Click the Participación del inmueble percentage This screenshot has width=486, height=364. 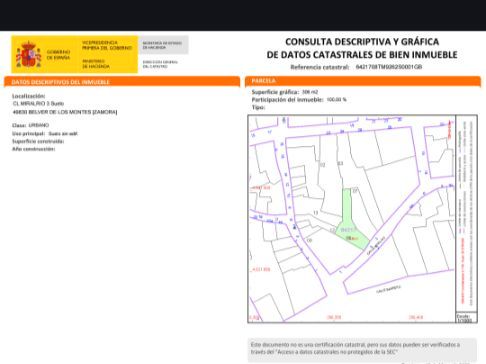336,99
